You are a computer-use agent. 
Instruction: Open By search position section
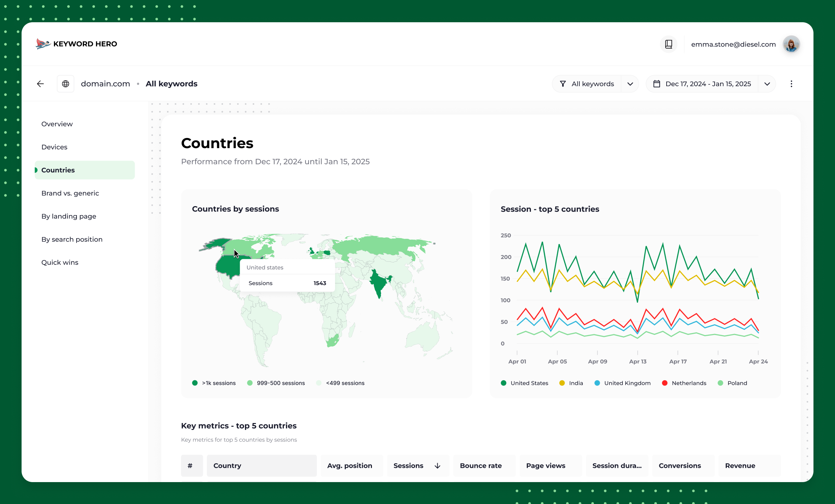(x=72, y=239)
